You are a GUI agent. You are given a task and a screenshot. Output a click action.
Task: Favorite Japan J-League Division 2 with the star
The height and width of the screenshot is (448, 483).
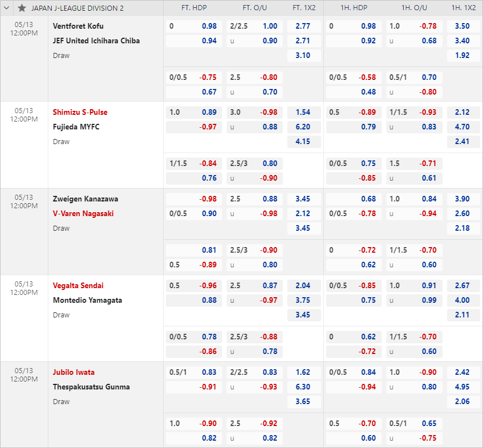click(21, 8)
